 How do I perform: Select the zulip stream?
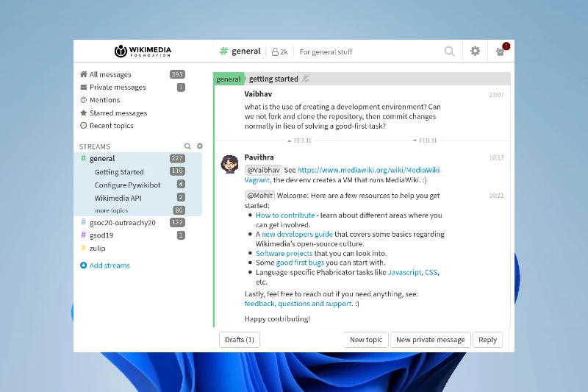[x=98, y=248]
